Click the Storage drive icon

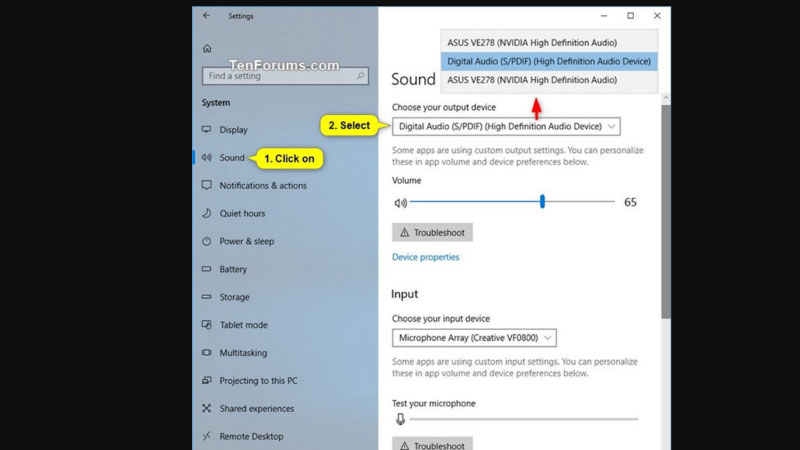coord(207,296)
